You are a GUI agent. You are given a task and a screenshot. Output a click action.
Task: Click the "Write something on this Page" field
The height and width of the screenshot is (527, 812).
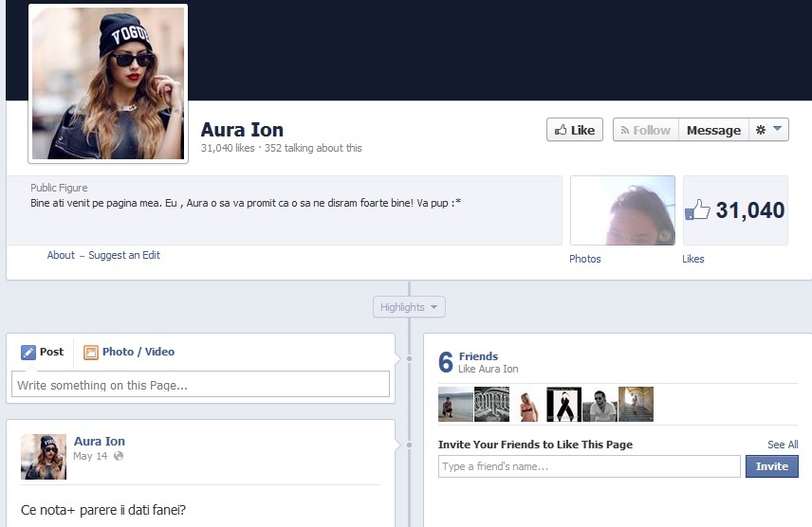pyautogui.click(x=200, y=384)
